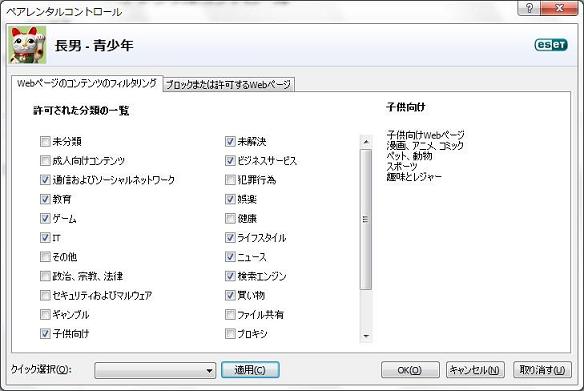This screenshot has height=391, width=584.
Task: Click the ペット、動物 description text
Action: point(409,156)
